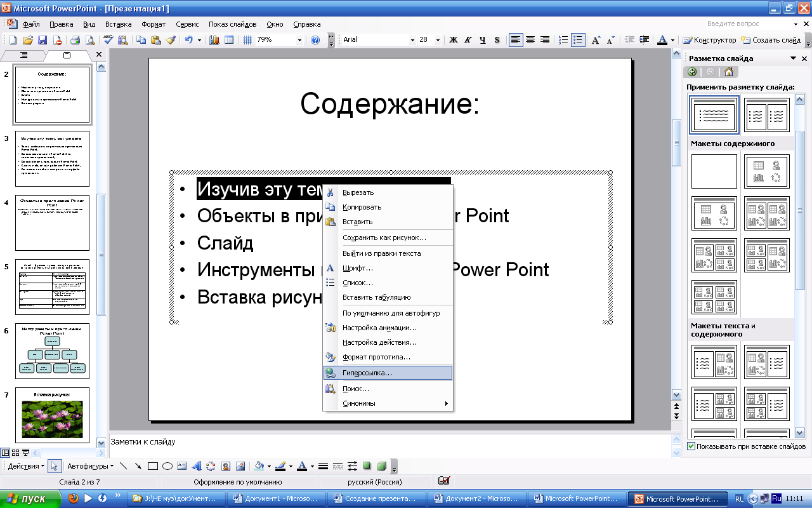Click the Paste clipboard icon on the toolbar

[156, 40]
